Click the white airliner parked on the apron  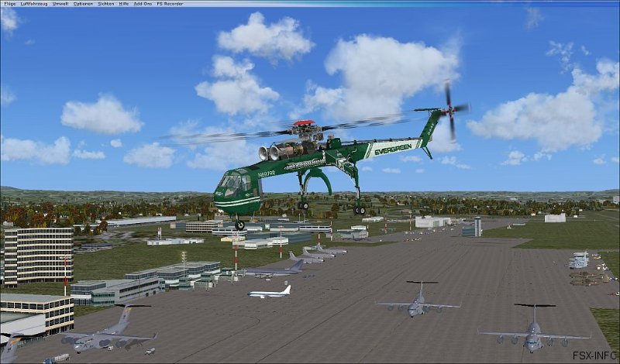point(270,292)
